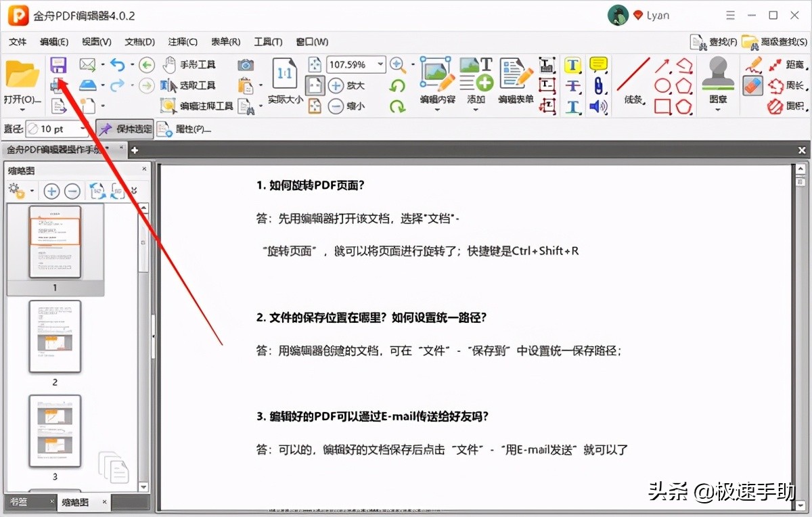Select the rectangle shape tool
The width and height of the screenshot is (812, 517).
tap(662, 106)
